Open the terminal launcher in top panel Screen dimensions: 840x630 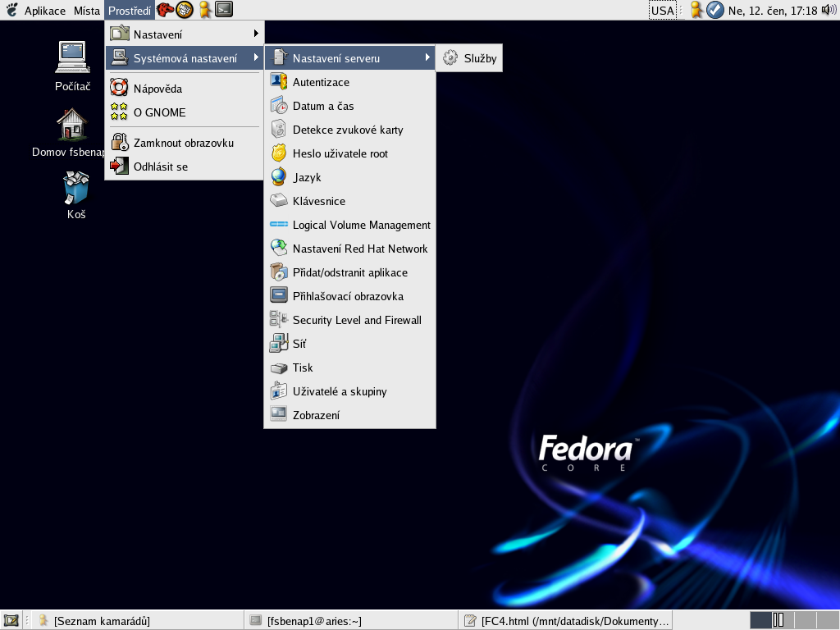click(224, 10)
